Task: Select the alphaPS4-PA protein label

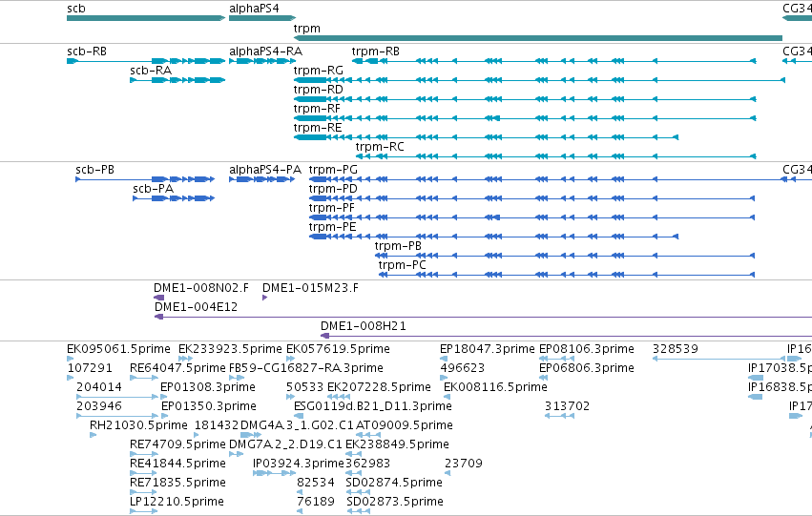Action: (265, 170)
